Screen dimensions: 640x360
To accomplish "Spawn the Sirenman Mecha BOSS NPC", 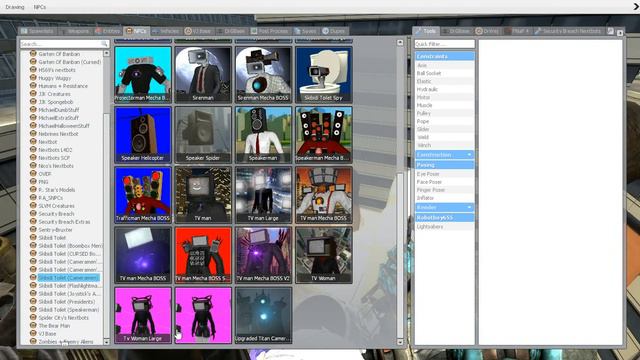I will point(263,74).
